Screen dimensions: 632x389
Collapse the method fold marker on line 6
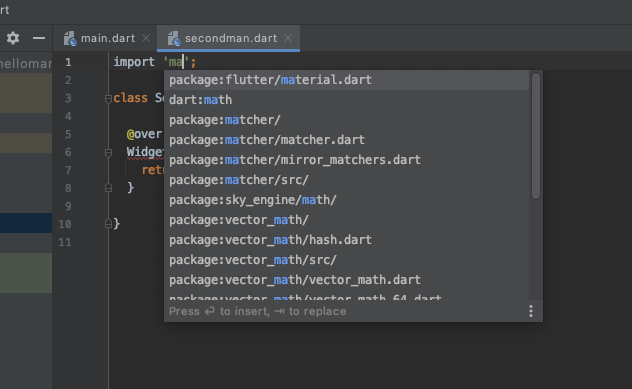pos(108,152)
